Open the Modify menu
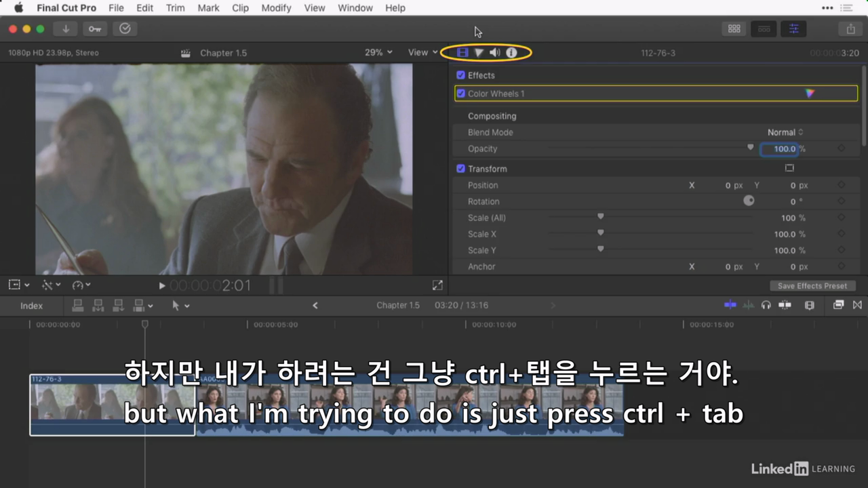This screenshot has height=488, width=868. point(276,8)
